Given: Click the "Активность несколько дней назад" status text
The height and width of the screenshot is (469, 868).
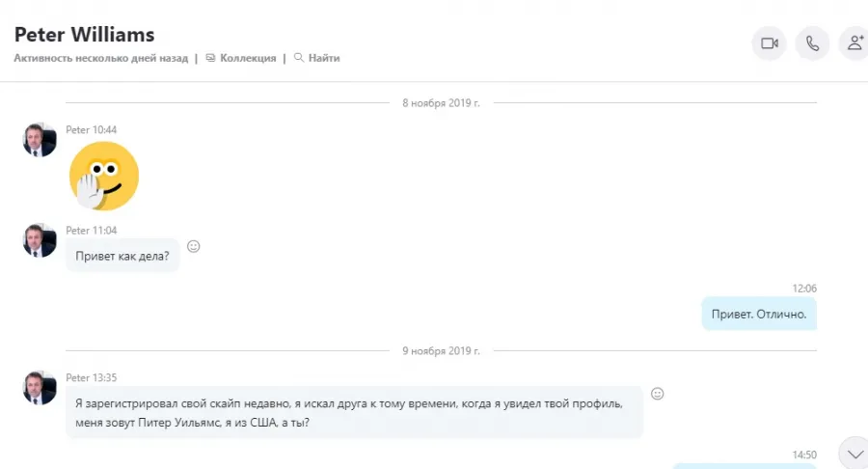Looking at the screenshot, I should click(x=100, y=58).
